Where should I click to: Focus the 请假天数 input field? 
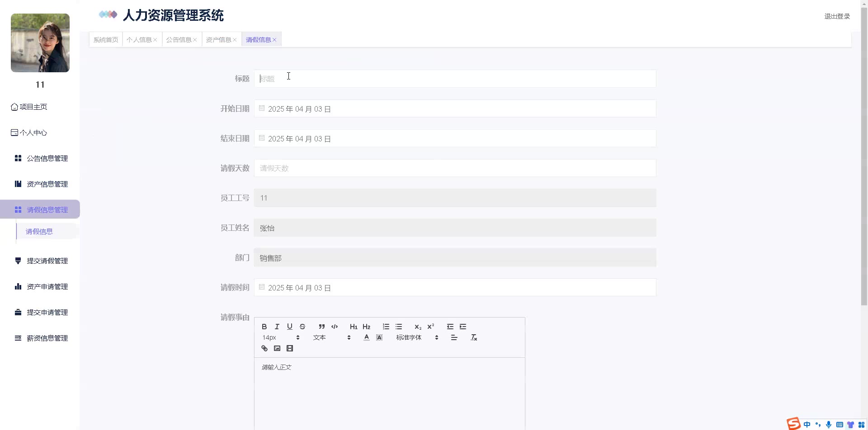(455, 168)
